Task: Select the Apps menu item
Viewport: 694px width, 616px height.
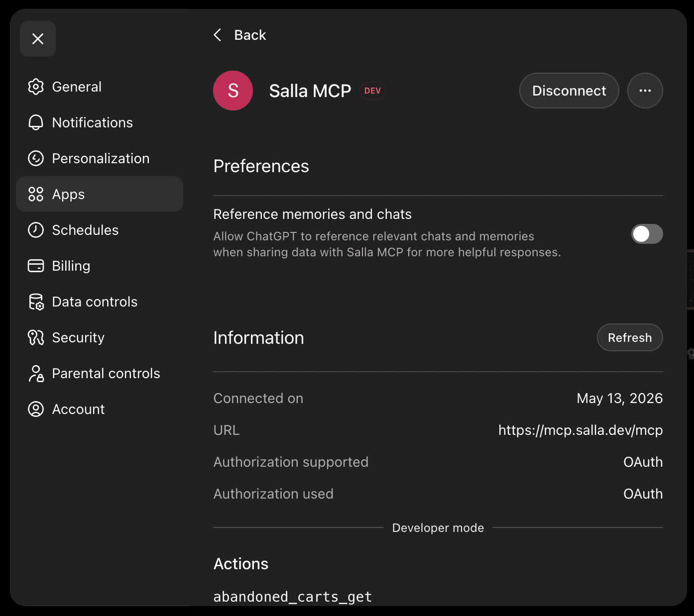Action: (x=100, y=194)
